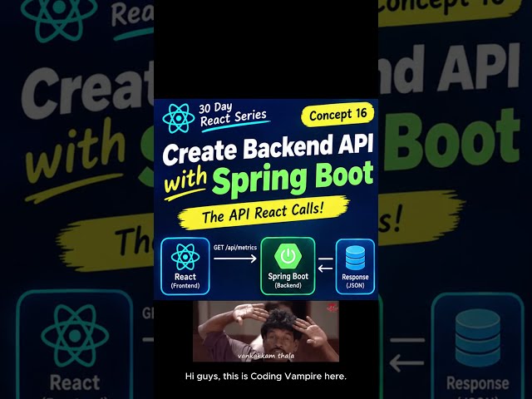Click the white arrow pointing from React to Spring Boot
Viewport: 532px width, 399px height.
pyautogui.click(x=235, y=259)
